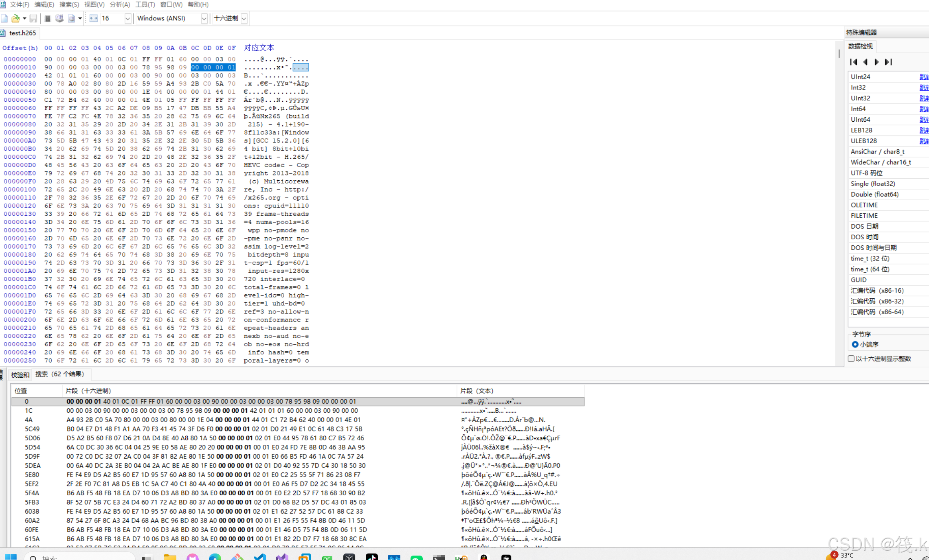Click the Windows Start button
This screenshot has height=560, width=929.
click(x=11, y=556)
